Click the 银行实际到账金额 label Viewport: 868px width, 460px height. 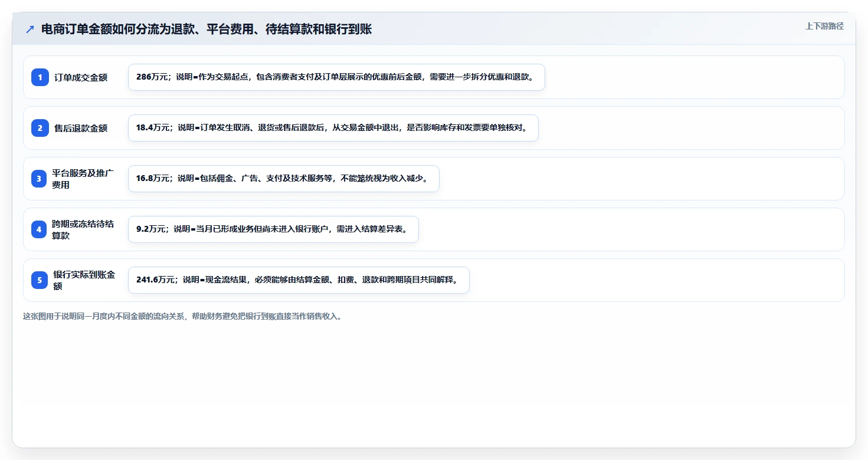[x=84, y=280]
